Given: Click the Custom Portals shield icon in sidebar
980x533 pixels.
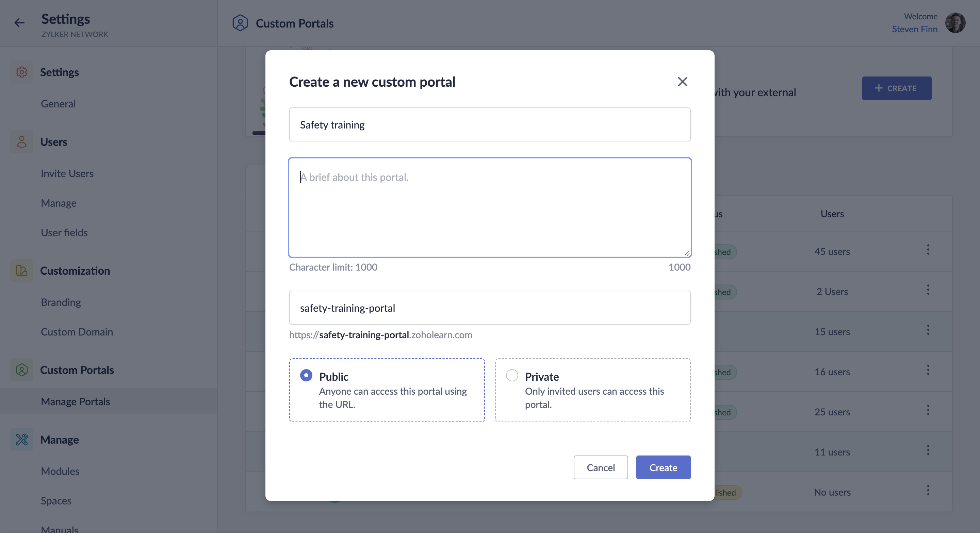Looking at the screenshot, I should click(22, 370).
